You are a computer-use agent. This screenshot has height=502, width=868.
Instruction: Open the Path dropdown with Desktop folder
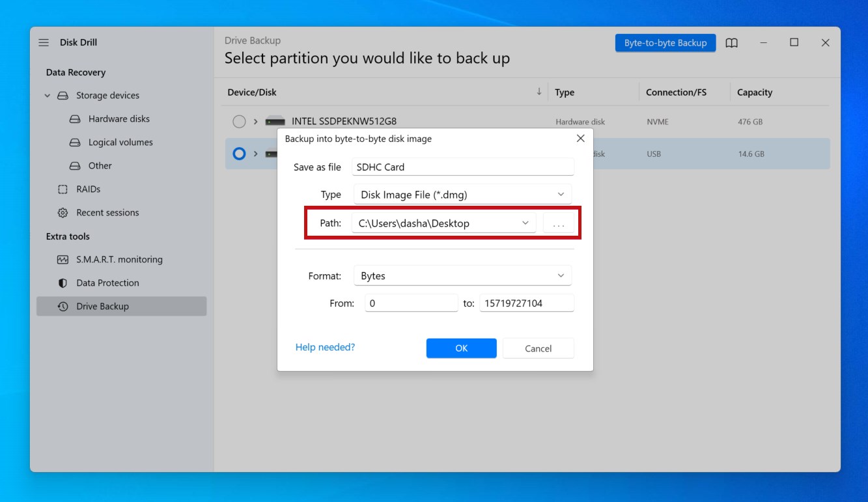click(444, 223)
